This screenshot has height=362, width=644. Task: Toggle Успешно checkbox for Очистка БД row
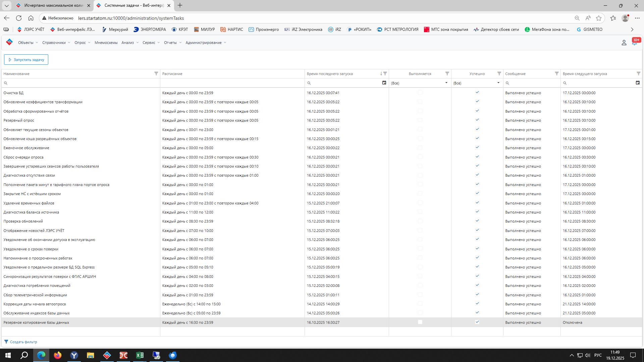477,93
